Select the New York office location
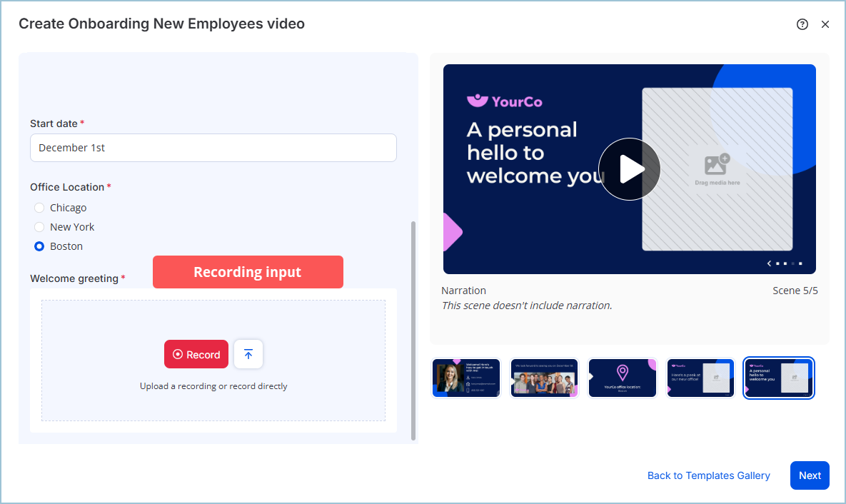Image resolution: width=846 pixels, height=504 pixels. [x=40, y=227]
